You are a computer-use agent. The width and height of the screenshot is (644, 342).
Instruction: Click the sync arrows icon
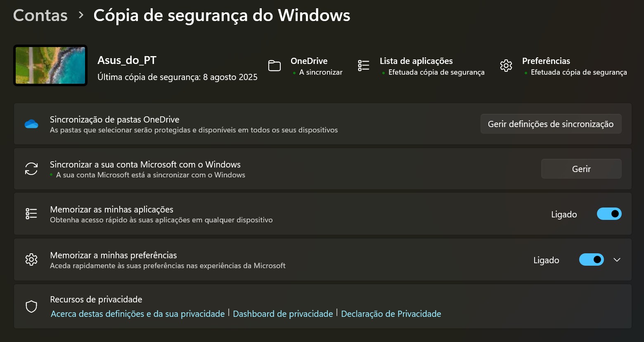pyautogui.click(x=31, y=169)
